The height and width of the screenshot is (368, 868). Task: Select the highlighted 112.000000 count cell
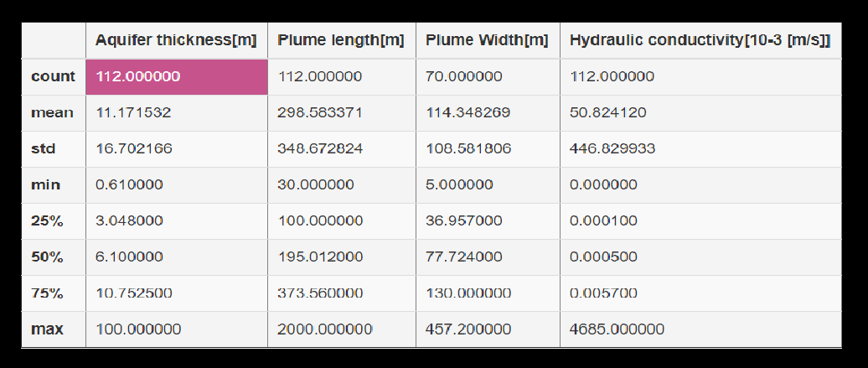click(177, 76)
